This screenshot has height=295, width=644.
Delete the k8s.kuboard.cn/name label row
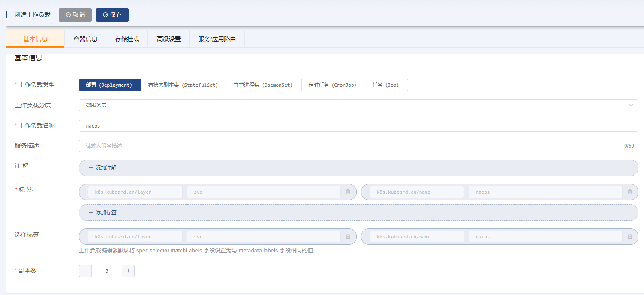click(x=629, y=192)
